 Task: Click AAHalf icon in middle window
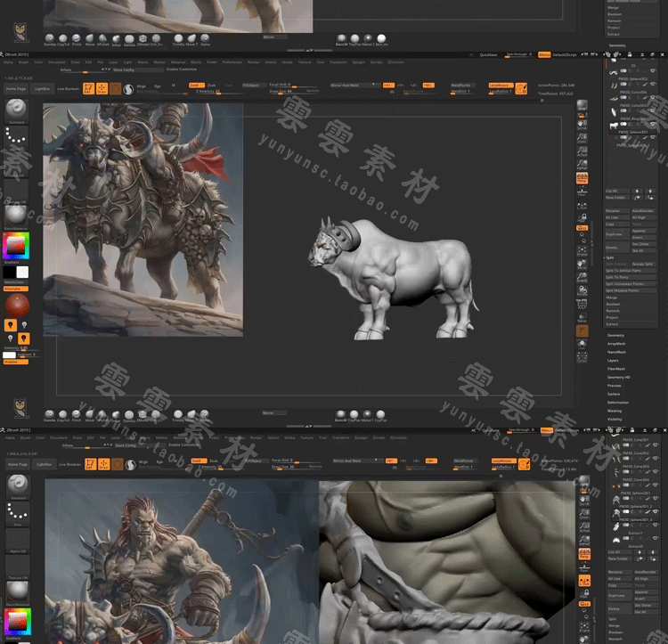(x=582, y=165)
